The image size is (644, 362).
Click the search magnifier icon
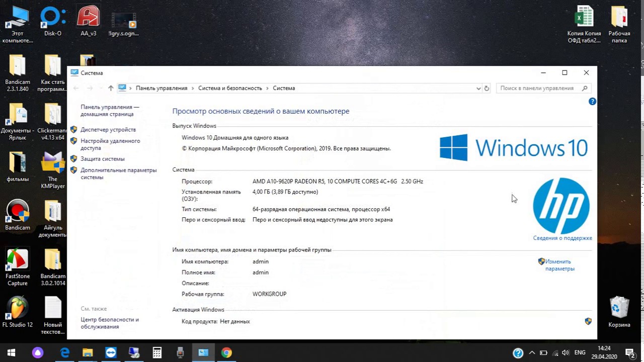pyautogui.click(x=585, y=88)
